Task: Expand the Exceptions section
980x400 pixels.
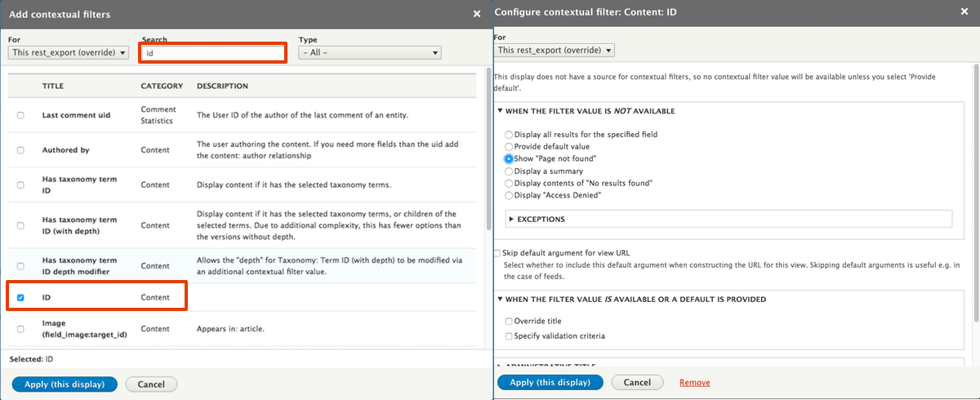Action: coord(537,219)
